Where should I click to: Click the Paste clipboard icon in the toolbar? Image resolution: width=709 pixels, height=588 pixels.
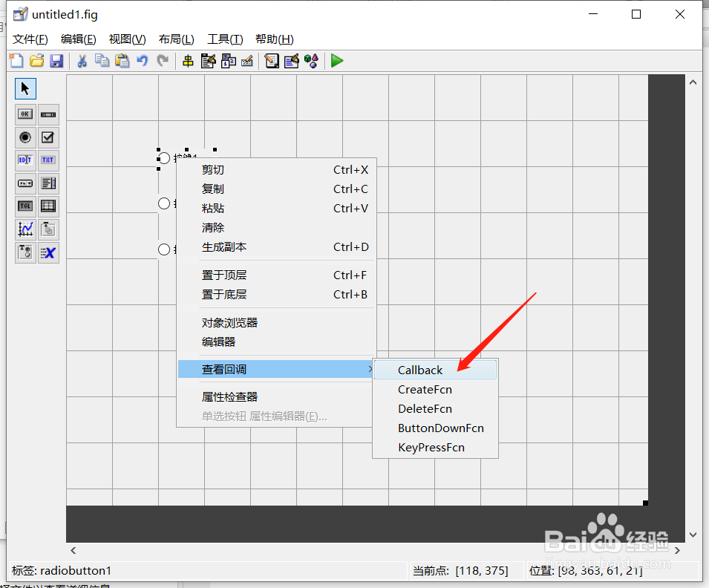pos(122,61)
